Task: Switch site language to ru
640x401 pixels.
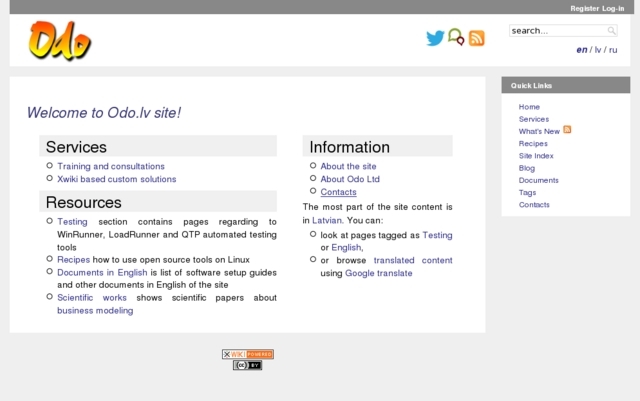Action: pyautogui.click(x=613, y=50)
